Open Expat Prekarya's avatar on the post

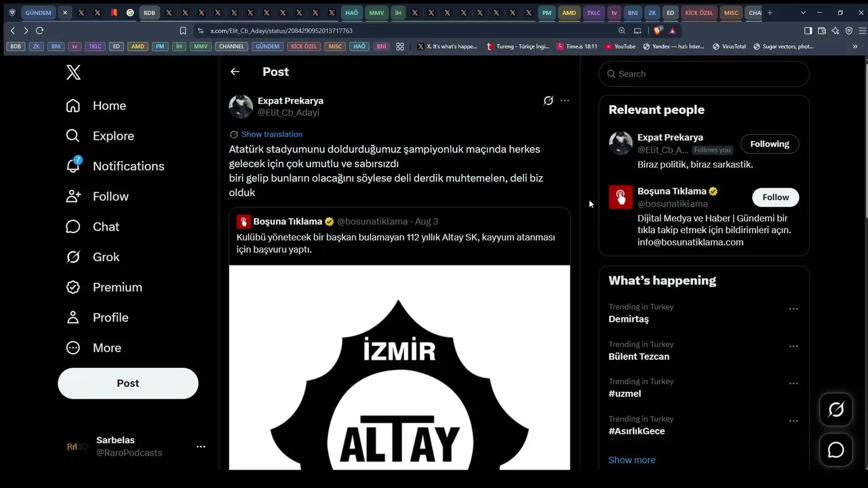click(x=241, y=106)
